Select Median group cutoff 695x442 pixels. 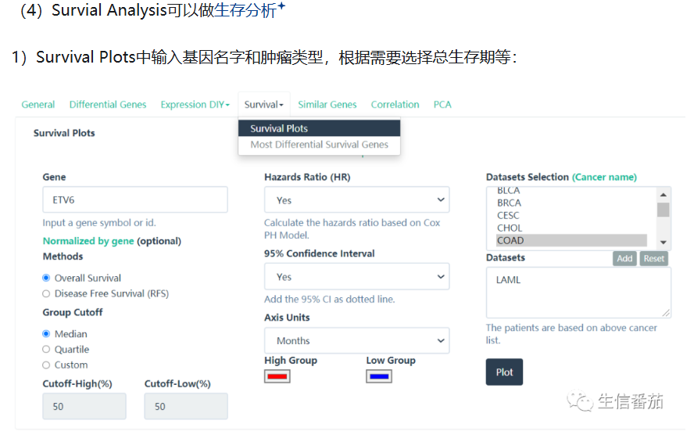click(x=46, y=334)
